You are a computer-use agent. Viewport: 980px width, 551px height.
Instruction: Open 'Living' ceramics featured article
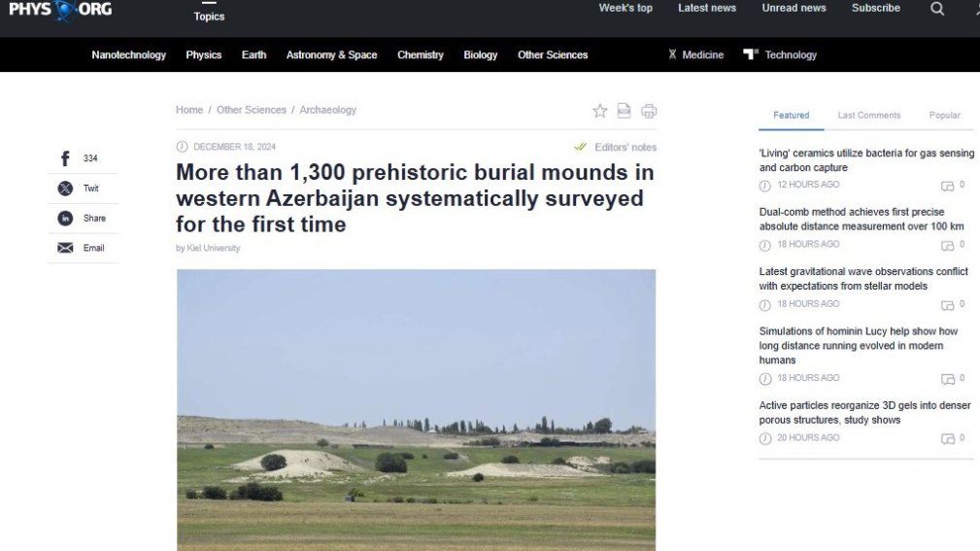(866, 160)
